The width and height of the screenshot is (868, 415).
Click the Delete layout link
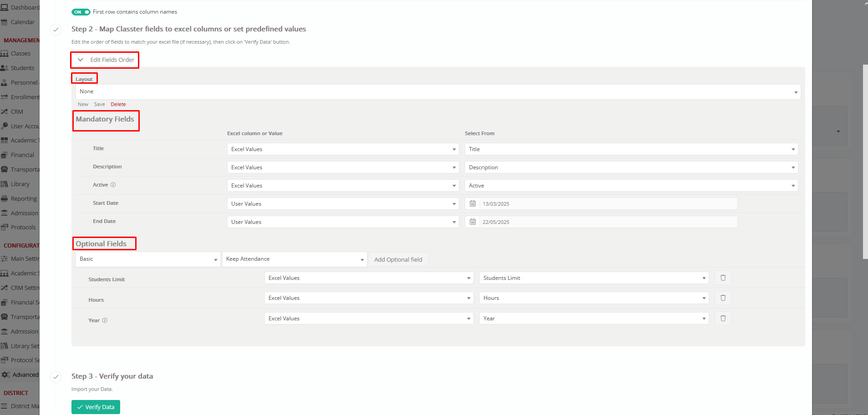118,104
